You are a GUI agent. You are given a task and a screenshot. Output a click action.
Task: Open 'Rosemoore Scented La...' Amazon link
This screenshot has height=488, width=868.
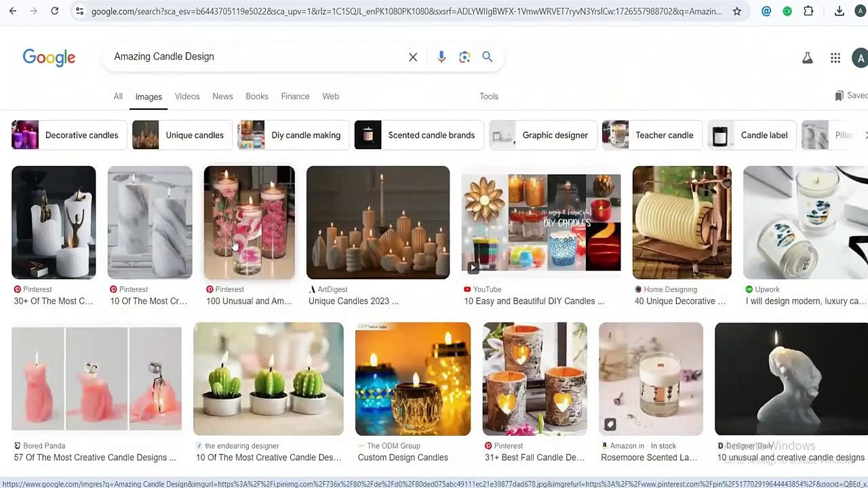click(649, 457)
